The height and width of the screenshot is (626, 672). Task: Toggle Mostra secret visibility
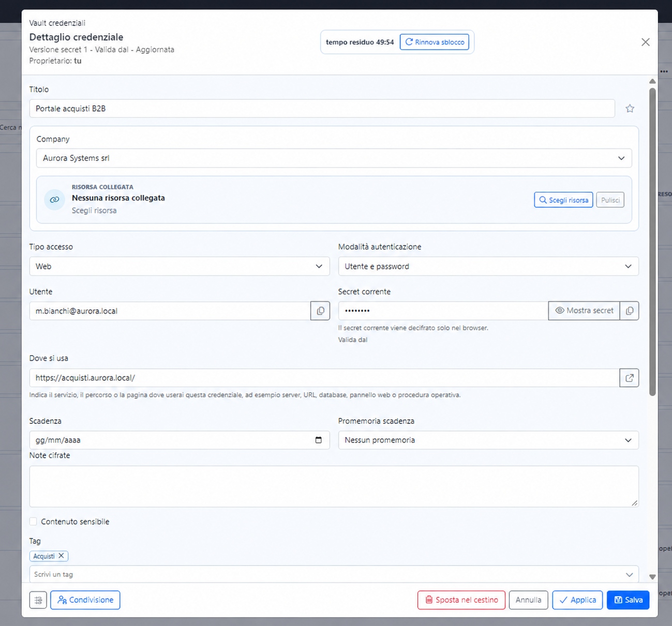(x=584, y=311)
